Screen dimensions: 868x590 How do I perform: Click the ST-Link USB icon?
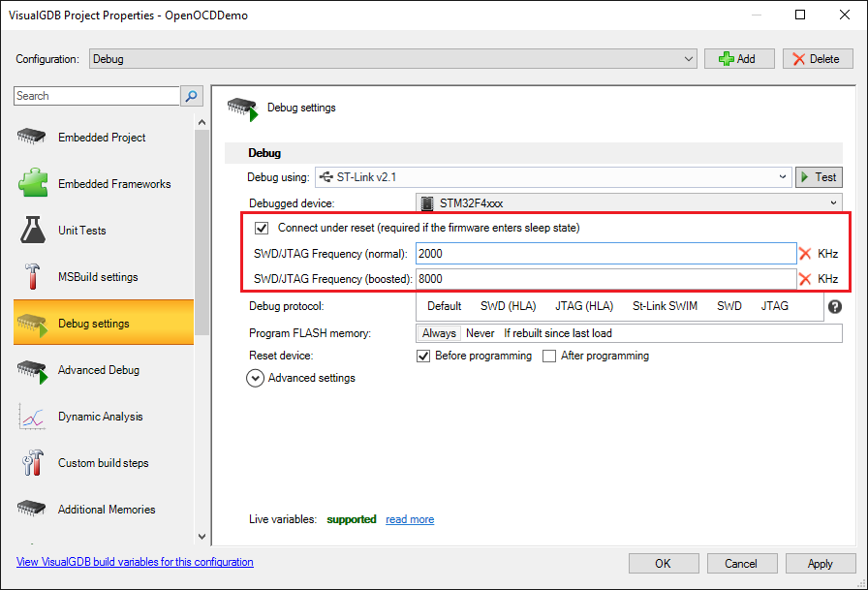pyautogui.click(x=326, y=177)
